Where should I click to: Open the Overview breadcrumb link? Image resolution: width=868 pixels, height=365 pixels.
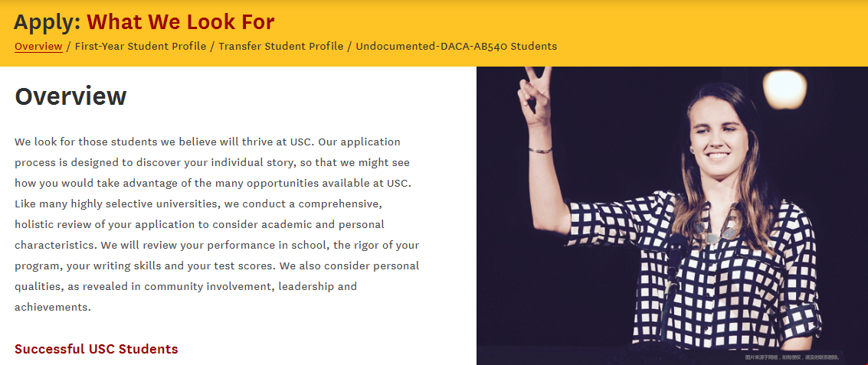[x=38, y=47]
